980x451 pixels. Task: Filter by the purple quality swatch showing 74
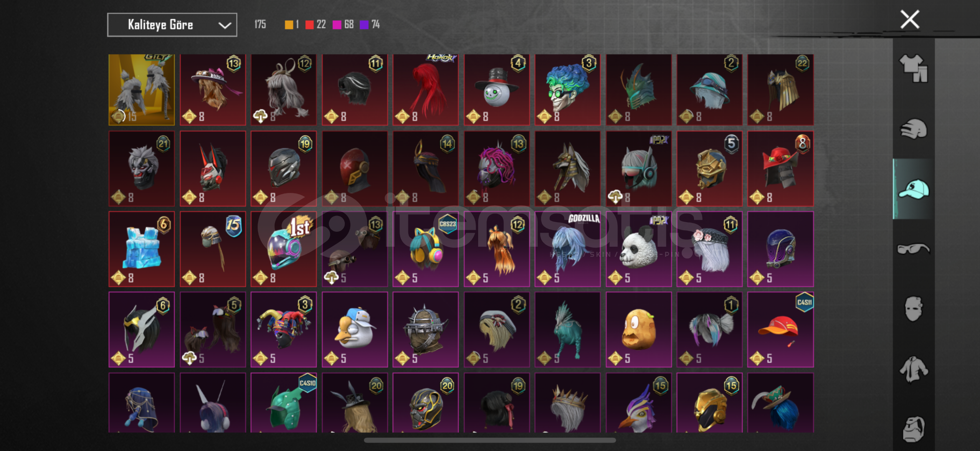tap(364, 25)
